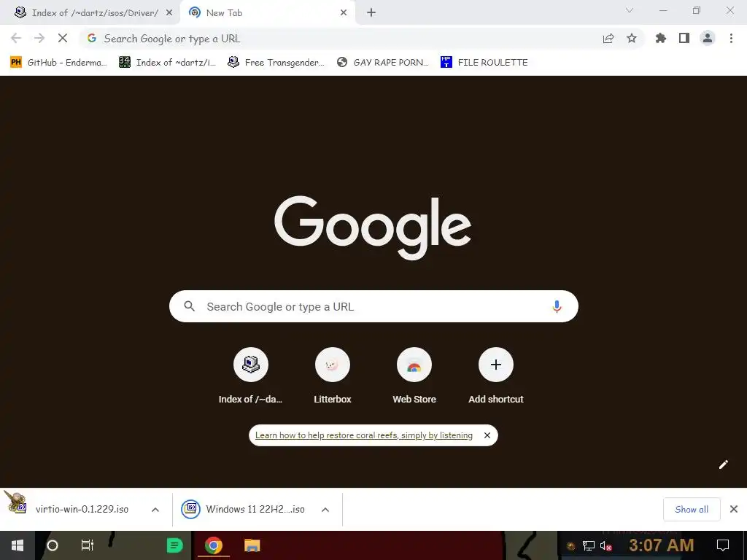Image resolution: width=747 pixels, height=560 pixels.
Task: Click the Add shortcut plus tile
Action: click(496, 376)
